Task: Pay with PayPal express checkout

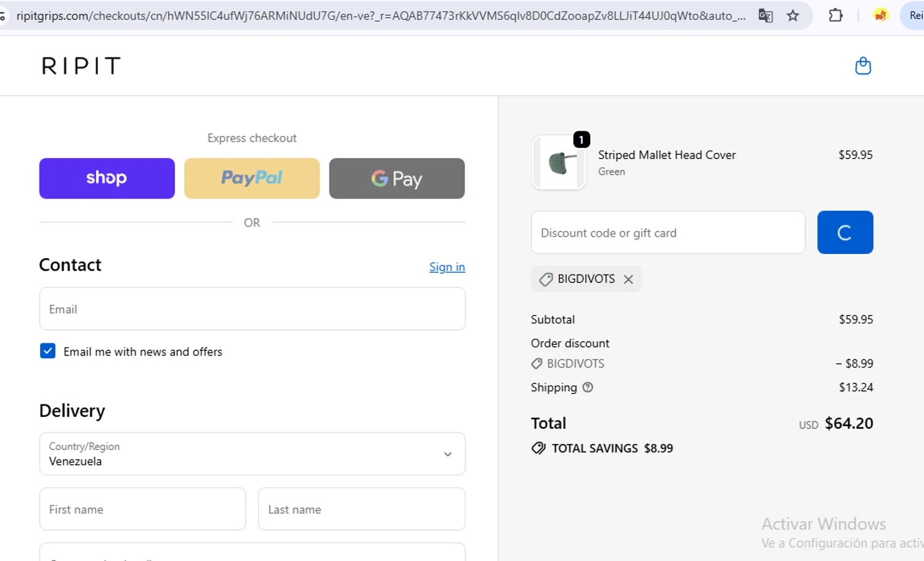Action: [252, 178]
